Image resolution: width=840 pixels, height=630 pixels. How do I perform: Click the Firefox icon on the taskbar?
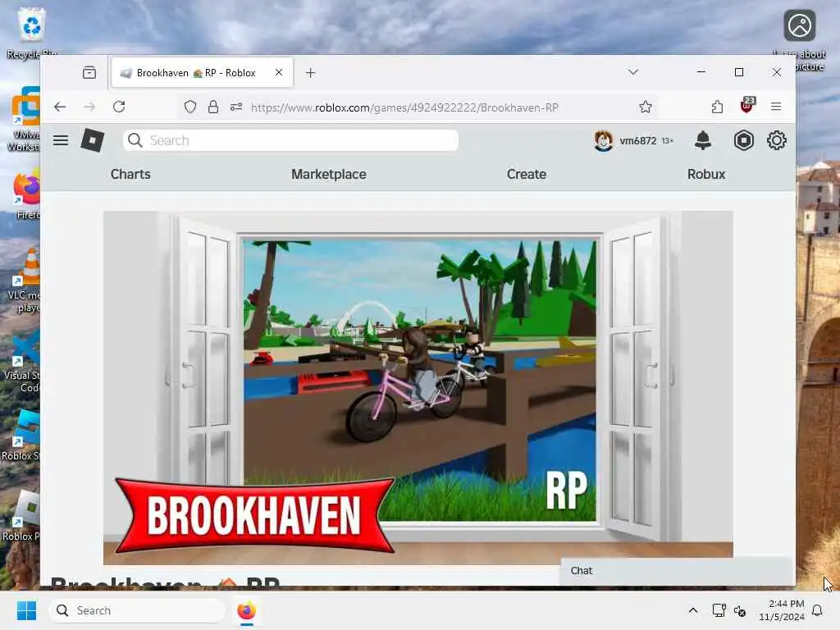point(246,610)
